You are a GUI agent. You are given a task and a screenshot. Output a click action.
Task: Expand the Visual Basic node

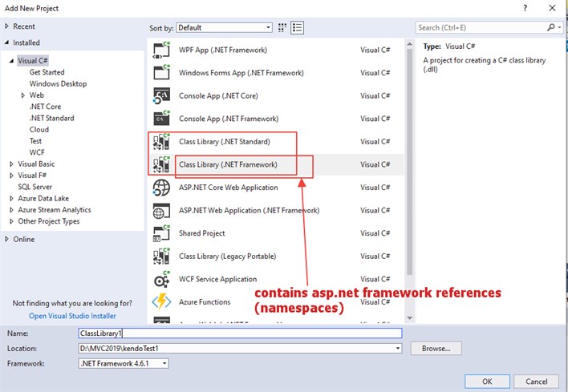[11, 164]
